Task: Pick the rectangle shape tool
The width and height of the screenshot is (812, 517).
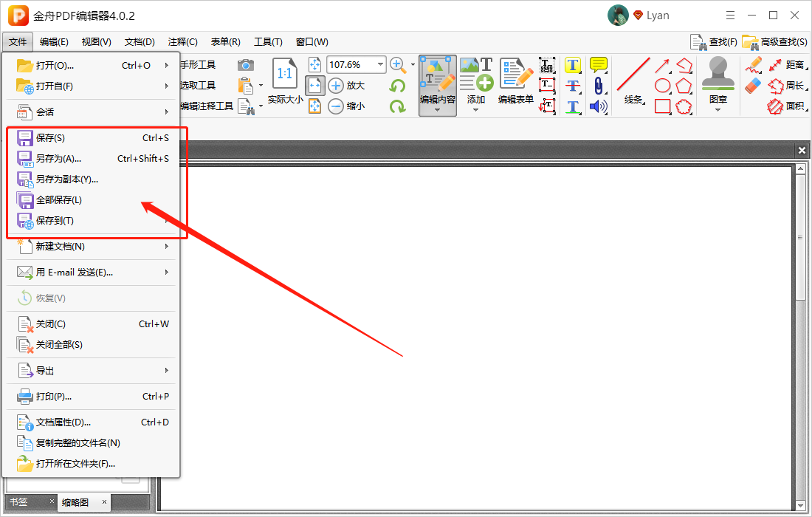Action: [662, 106]
